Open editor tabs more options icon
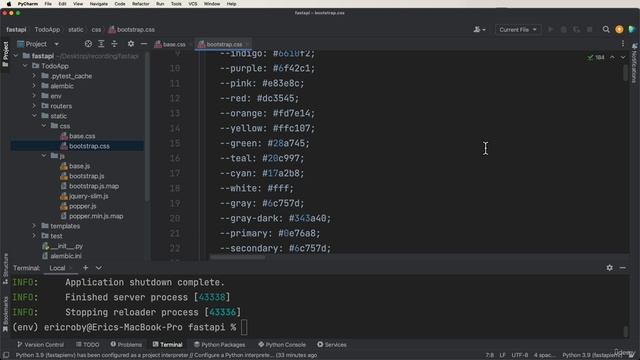 tap(623, 44)
